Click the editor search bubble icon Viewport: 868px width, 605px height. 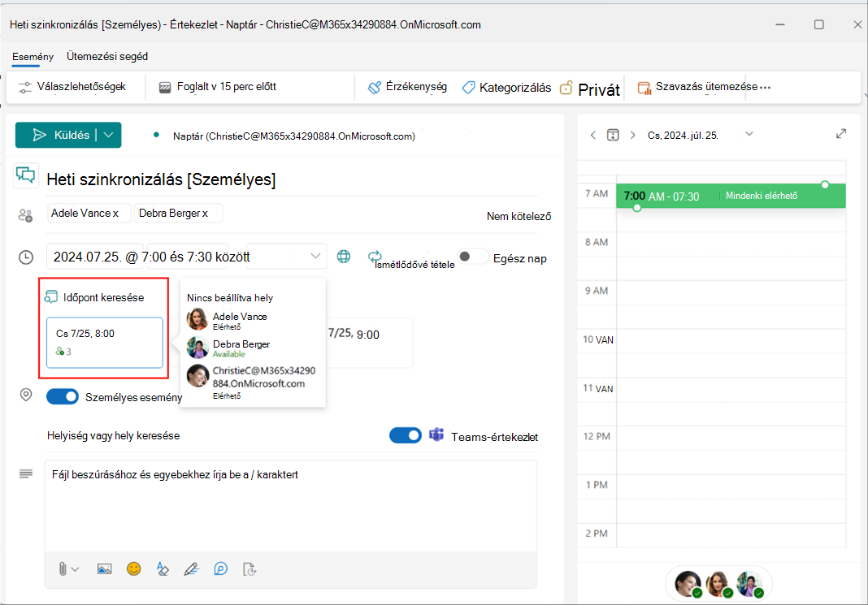tap(220, 568)
